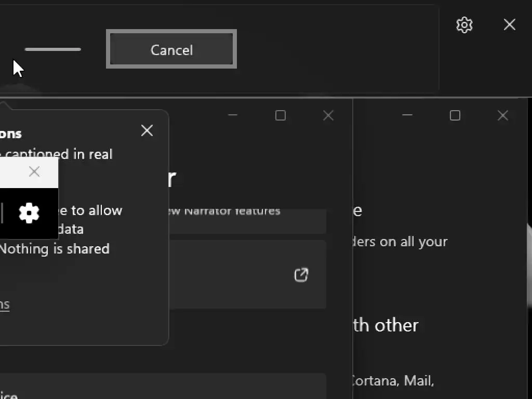Minimize the window mentioning Cortana, Mail
Screen dimensions: 532x399
[x=407, y=115]
